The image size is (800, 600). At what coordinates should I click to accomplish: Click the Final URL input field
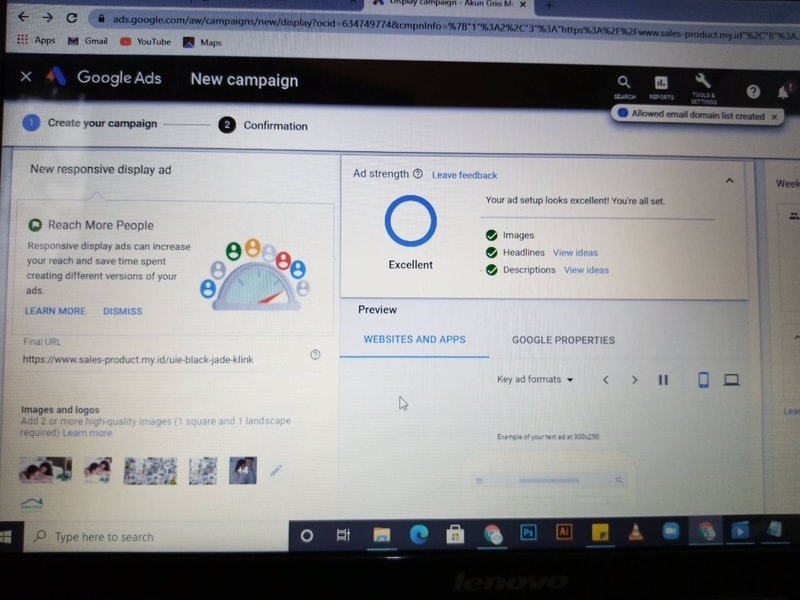coord(160,359)
